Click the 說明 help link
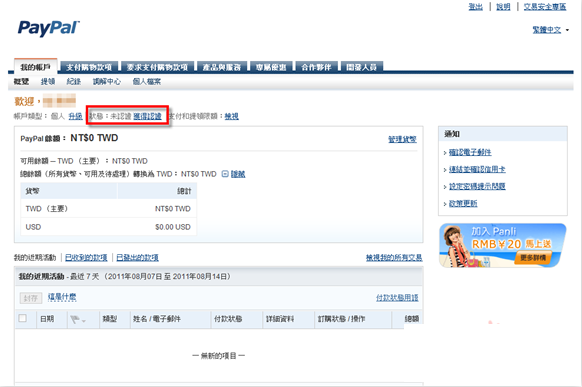This screenshot has height=387, width=582. click(x=503, y=7)
